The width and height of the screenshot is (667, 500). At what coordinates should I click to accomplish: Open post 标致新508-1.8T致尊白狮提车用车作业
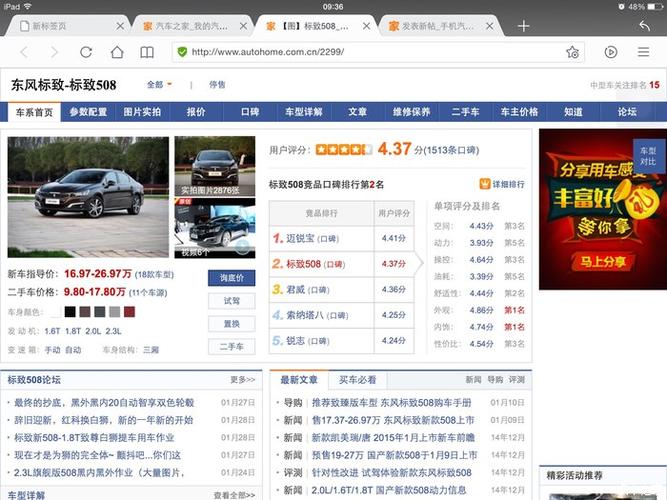pyautogui.click(x=94, y=437)
